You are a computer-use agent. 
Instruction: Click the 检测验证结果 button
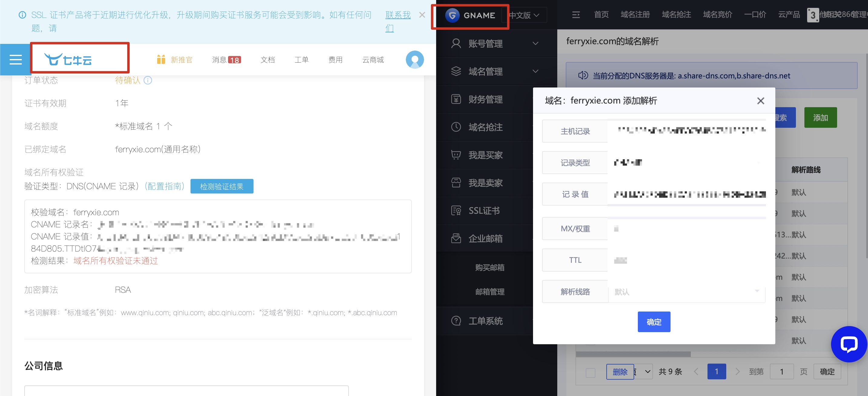(x=221, y=186)
